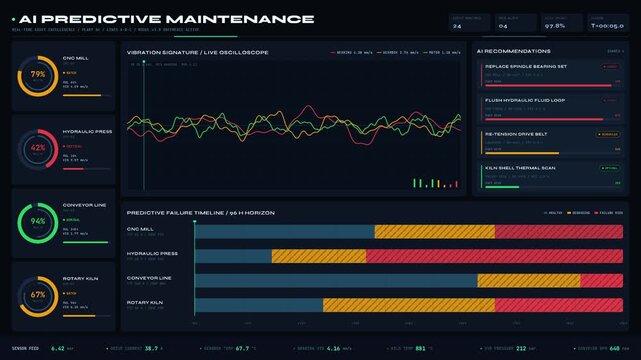Image resolution: width=641 pixels, height=360 pixels.
Task: Click the Conveyor Line Normal status indicator
Action: 72,220
